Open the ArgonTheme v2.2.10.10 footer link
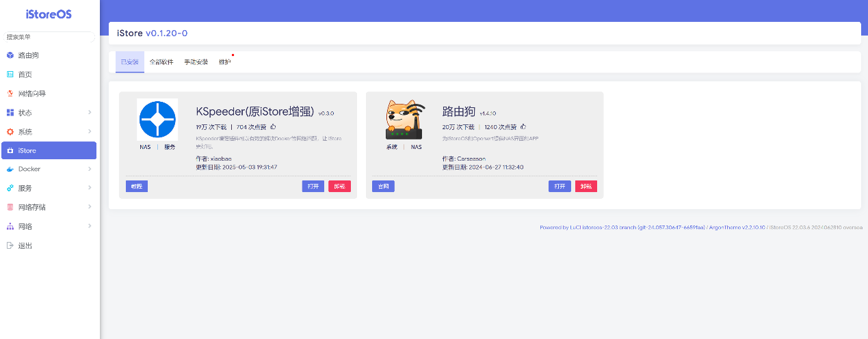The image size is (868, 339). click(736, 227)
